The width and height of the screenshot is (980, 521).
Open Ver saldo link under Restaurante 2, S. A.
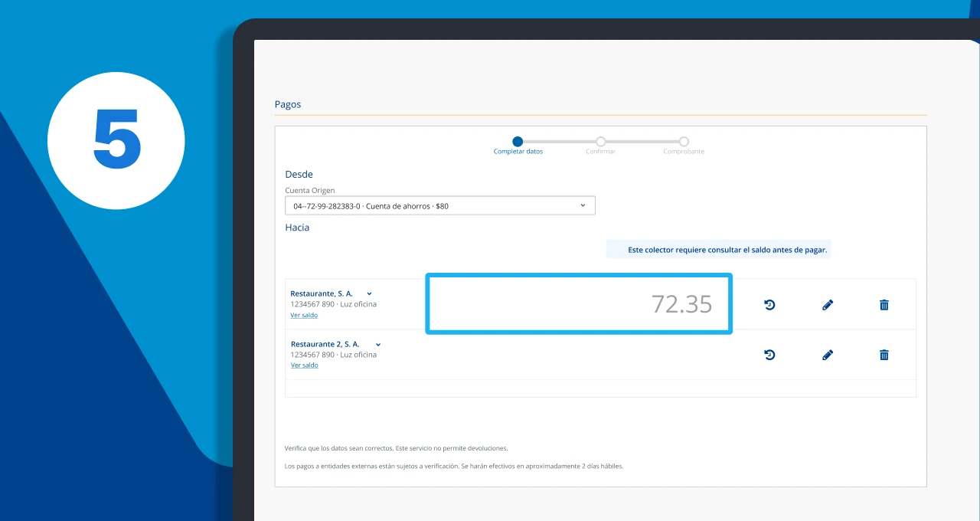(304, 365)
